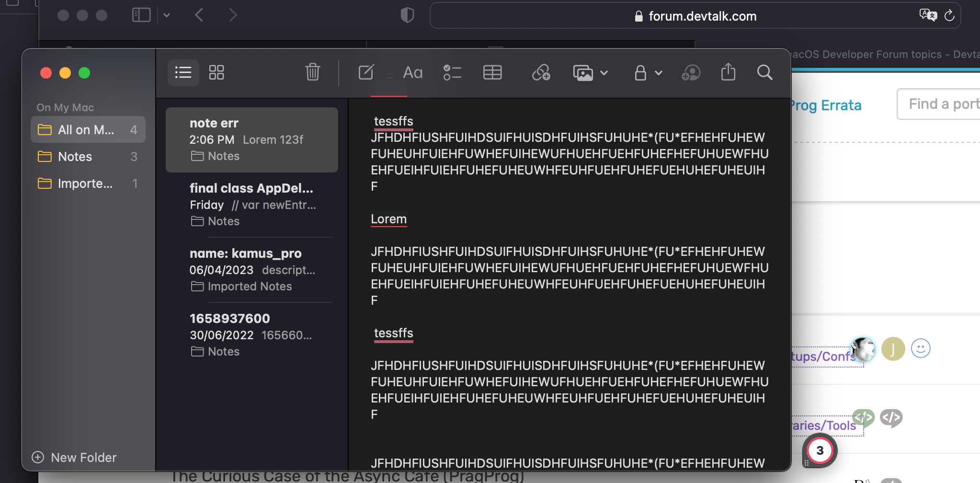980x483 pixels.
Task: Toggle the Safari sidebar button
Action: pyautogui.click(x=141, y=15)
